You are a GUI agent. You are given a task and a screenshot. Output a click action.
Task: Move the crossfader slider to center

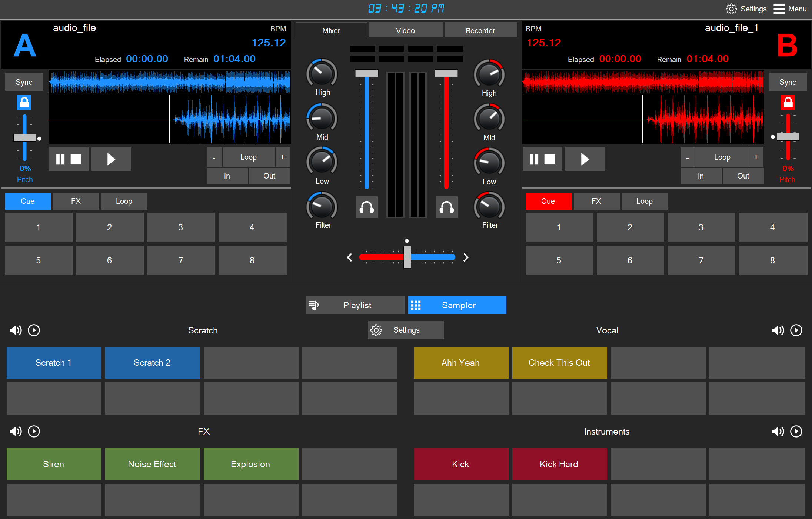coord(406,257)
